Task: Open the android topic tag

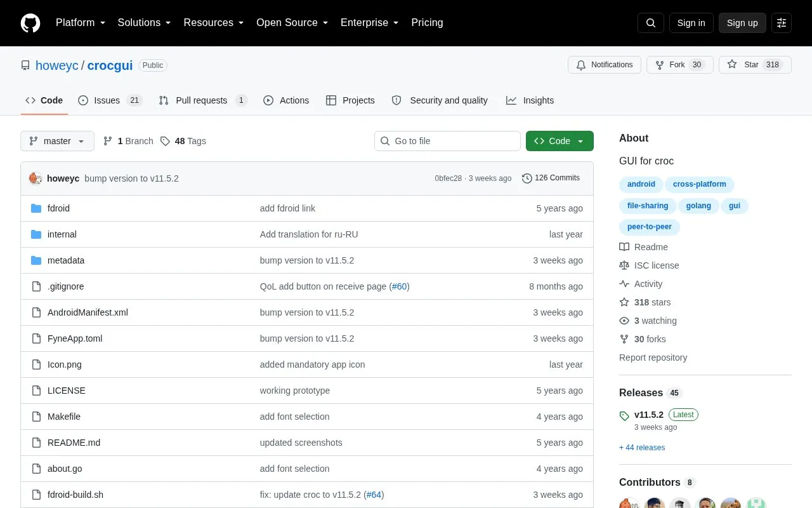Action: click(641, 184)
